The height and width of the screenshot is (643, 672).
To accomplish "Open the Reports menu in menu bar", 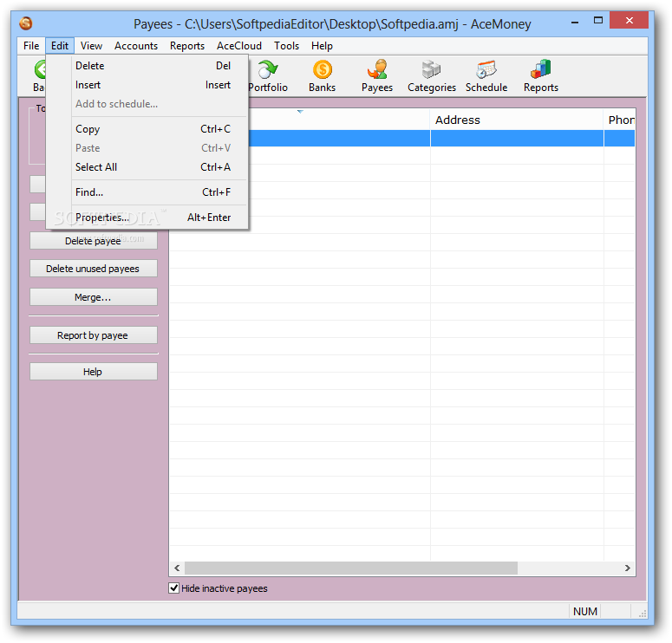I will click(186, 46).
